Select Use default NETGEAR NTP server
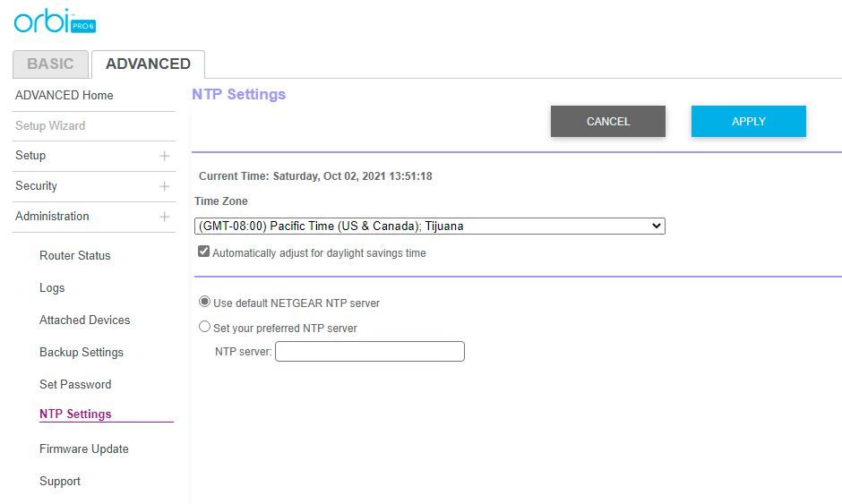This screenshot has width=842, height=504. click(205, 303)
